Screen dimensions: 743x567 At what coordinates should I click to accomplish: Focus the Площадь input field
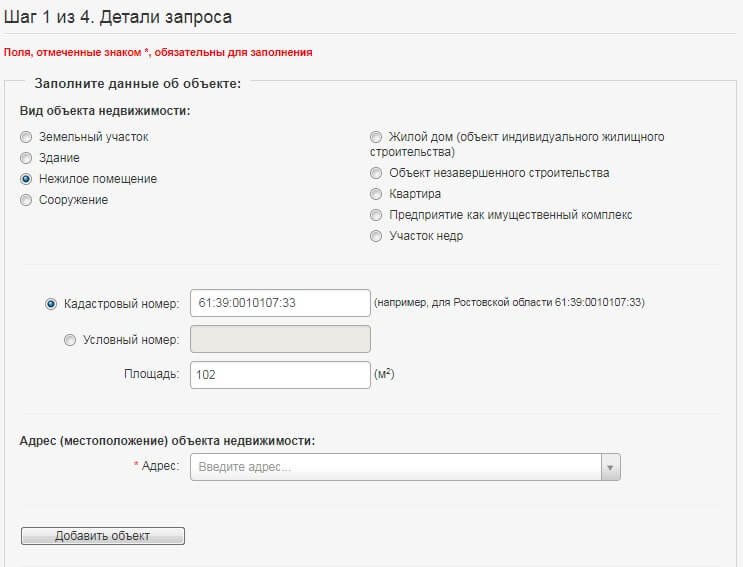coord(280,375)
